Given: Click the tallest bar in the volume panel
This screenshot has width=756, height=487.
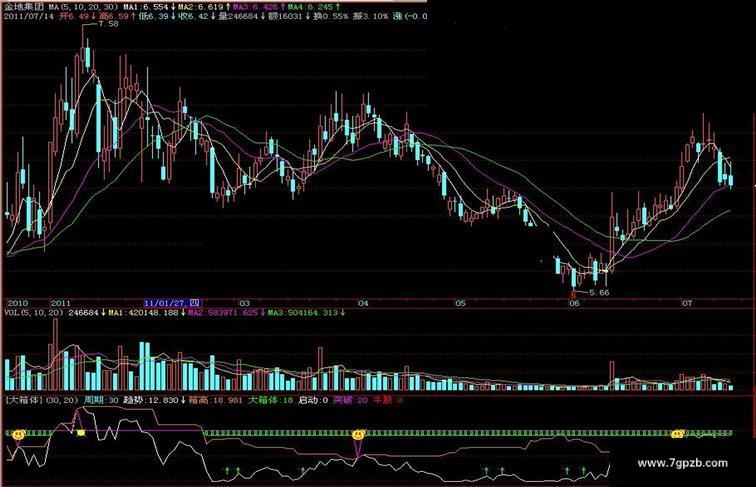Looking at the screenshot, I should point(55,354).
